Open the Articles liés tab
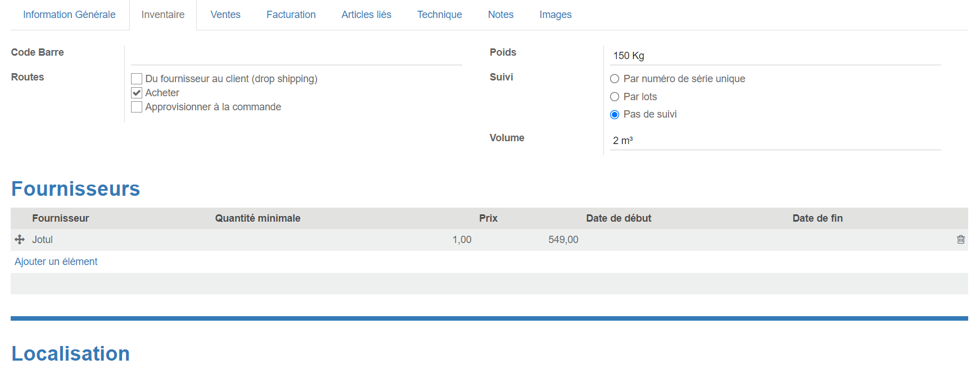The image size is (980, 373). click(367, 15)
